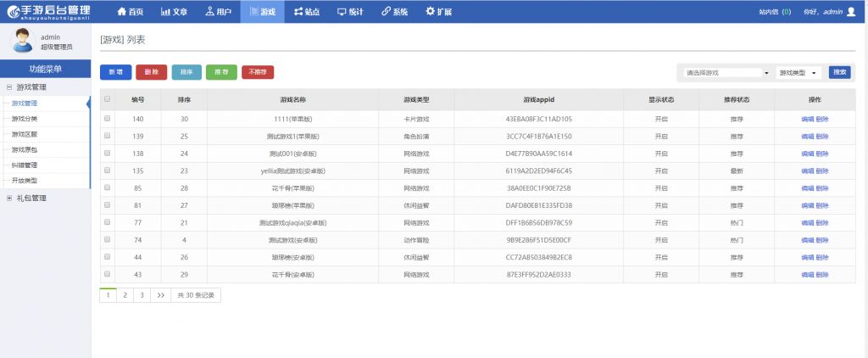Viewport: 868px width, 358px height.
Task: Go to pagination page 2
Action: 125,295
